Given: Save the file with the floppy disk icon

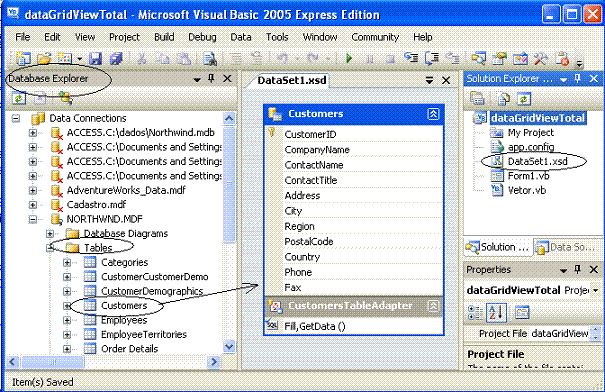Looking at the screenshot, I should (x=95, y=58).
